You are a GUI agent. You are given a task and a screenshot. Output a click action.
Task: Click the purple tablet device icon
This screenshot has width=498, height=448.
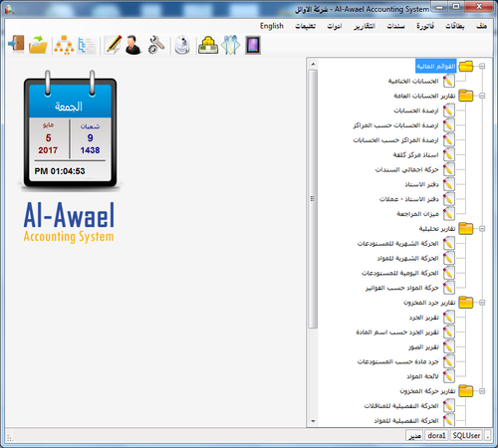(253, 45)
